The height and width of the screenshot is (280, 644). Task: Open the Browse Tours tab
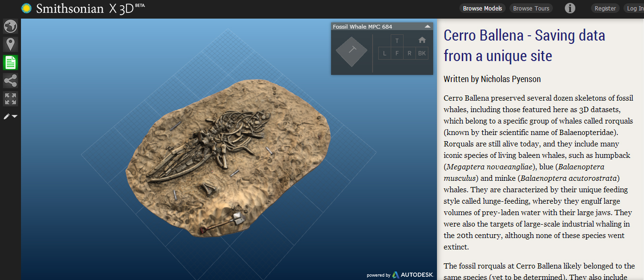tap(531, 9)
